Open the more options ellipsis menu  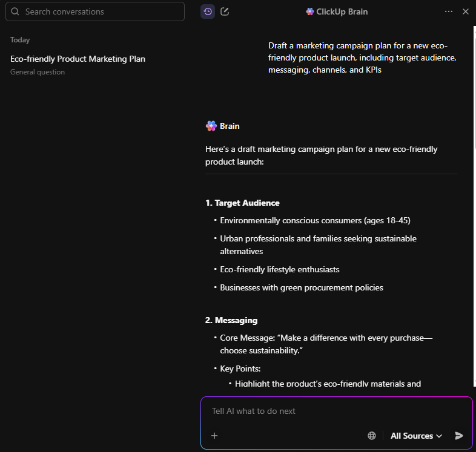coord(449,11)
